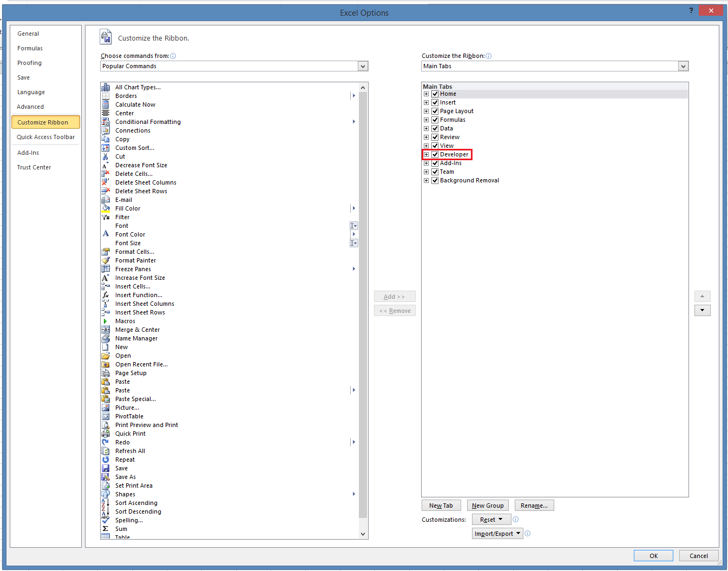
Task: Expand the Home tab tree node
Action: (426, 94)
